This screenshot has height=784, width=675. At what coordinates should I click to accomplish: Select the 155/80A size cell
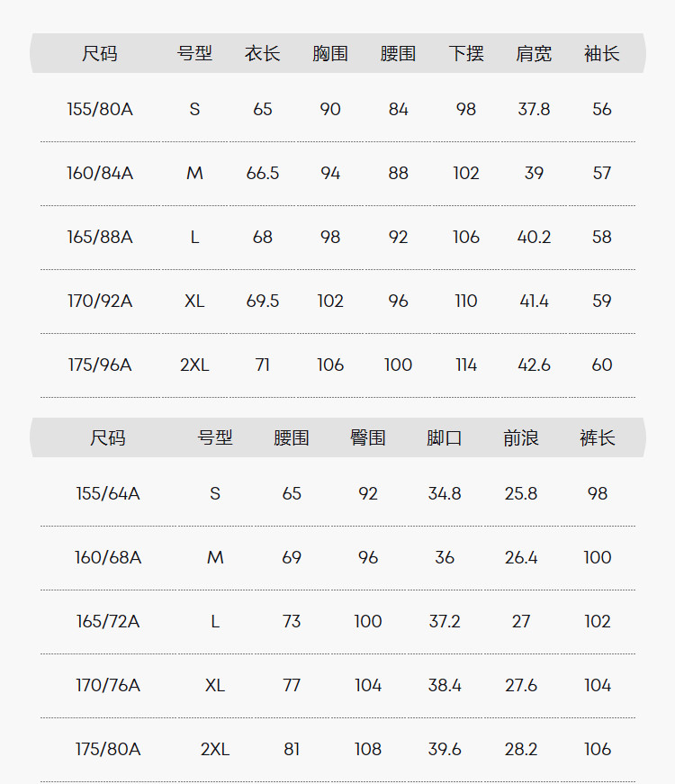tap(100, 110)
